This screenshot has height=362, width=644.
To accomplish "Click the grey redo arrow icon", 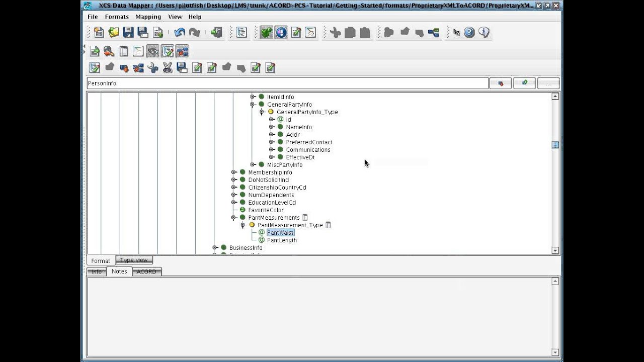I will pyautogui.click(x=194, y=32).
